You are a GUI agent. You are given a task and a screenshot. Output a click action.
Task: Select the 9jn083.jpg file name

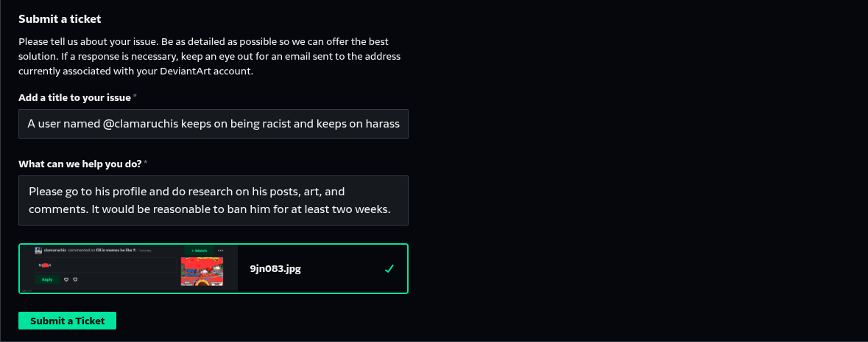(x=275, y=269)
